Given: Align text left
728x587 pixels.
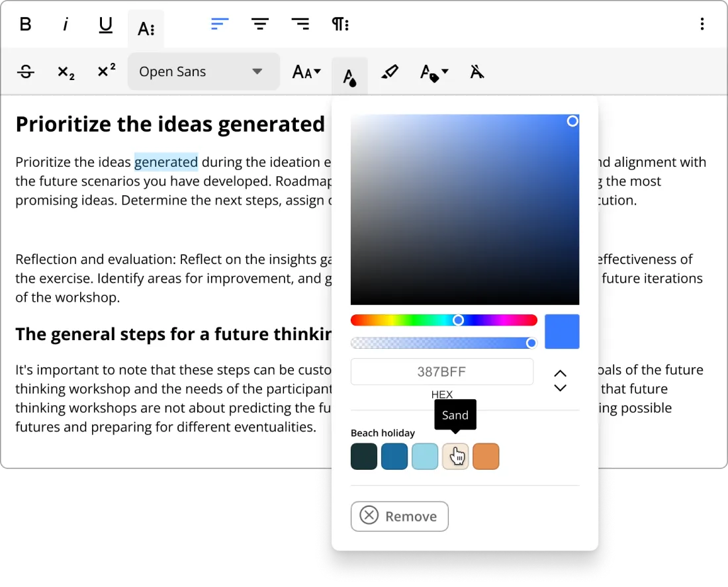Looking at the screenshot, I should pos(220,24).
